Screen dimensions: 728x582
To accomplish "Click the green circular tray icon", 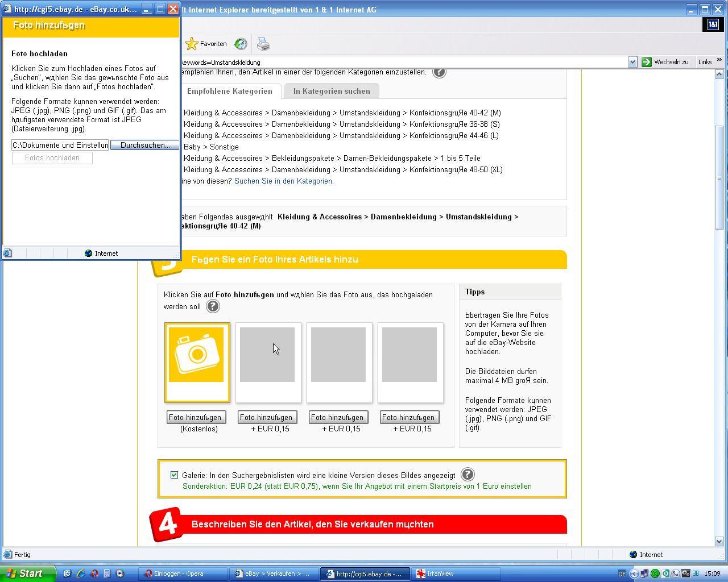I will [x=655, y=574].
